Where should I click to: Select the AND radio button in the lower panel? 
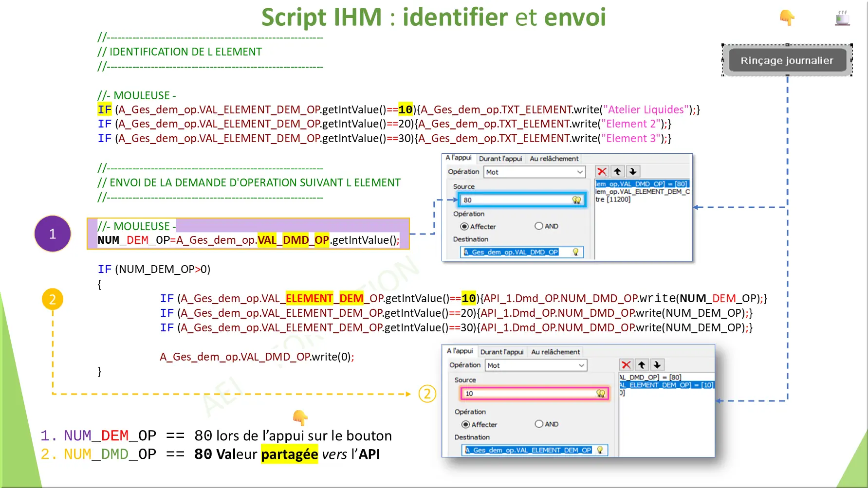[x=539, y=423]
